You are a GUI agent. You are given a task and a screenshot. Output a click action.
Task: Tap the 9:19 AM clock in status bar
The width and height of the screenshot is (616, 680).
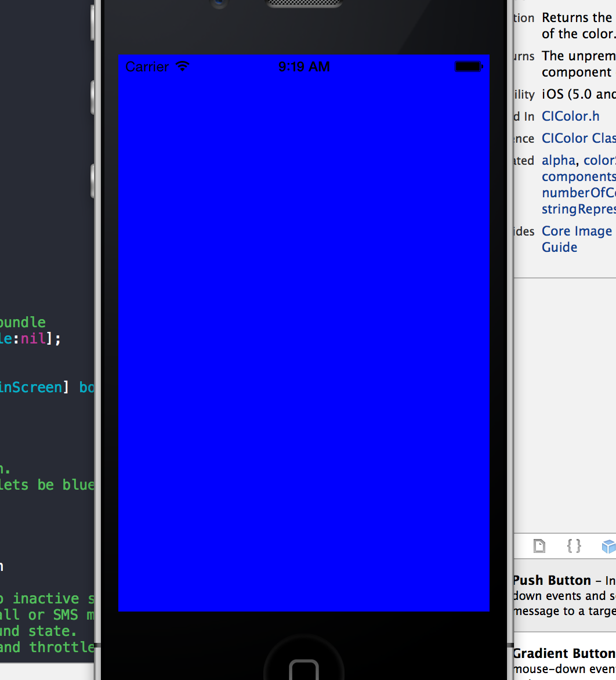304,67
